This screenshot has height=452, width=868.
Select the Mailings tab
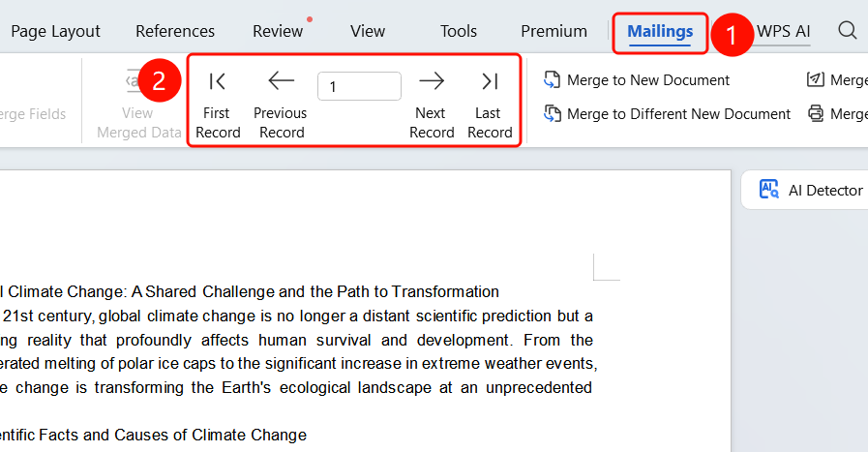(660, 32)
